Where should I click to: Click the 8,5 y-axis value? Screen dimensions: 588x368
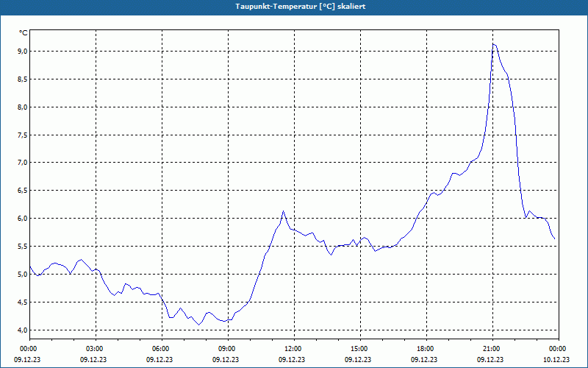tap(23, 79)
